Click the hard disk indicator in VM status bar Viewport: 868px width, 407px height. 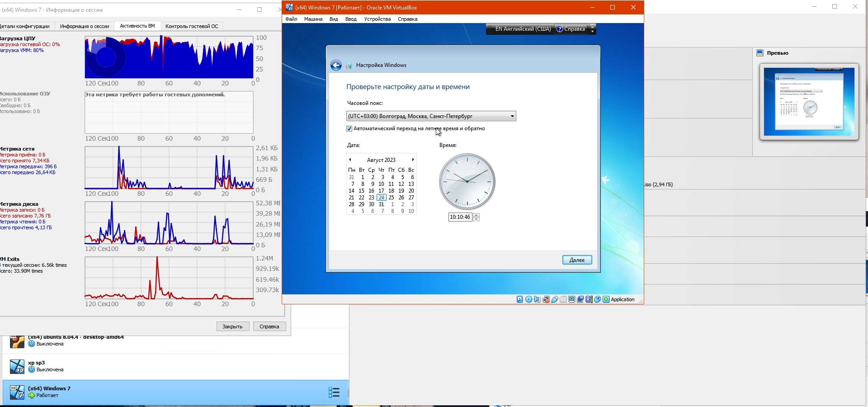(520, 299)
